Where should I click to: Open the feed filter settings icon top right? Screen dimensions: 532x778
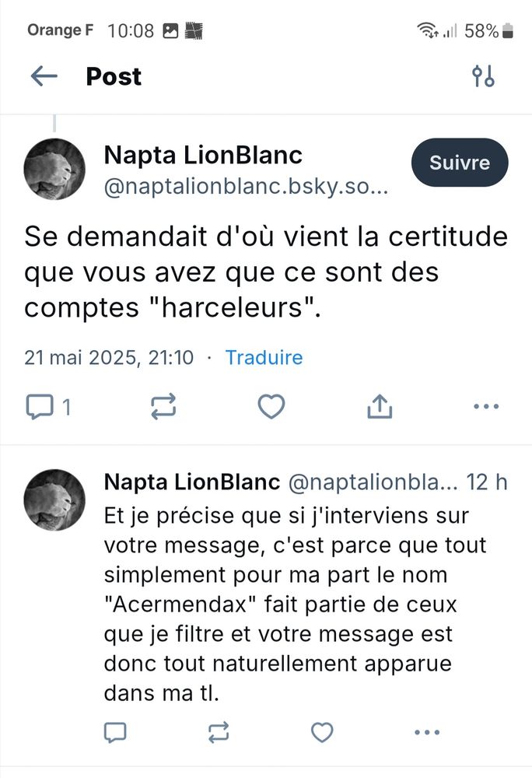coord(484,76)
